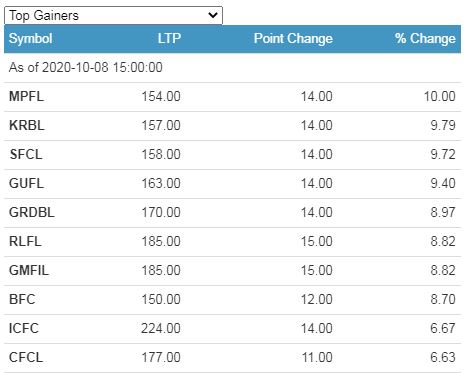Open the Top Gainers dropdown
Screen dimensions: 466x373
tap(113, 15)
